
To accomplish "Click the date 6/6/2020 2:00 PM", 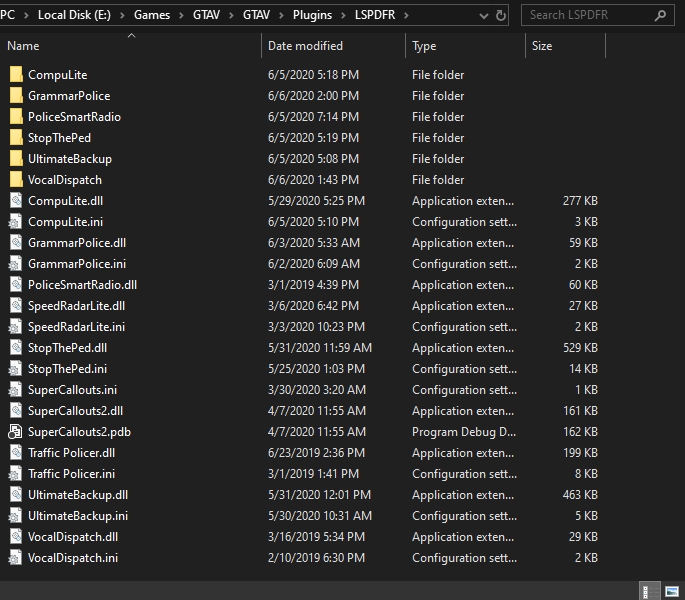I will tap(313, 96).
